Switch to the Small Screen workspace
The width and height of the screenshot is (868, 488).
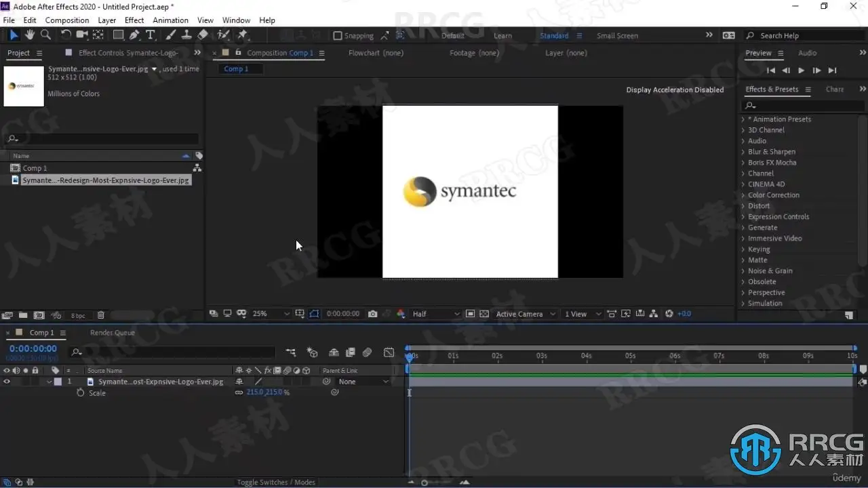pos(617,36)
